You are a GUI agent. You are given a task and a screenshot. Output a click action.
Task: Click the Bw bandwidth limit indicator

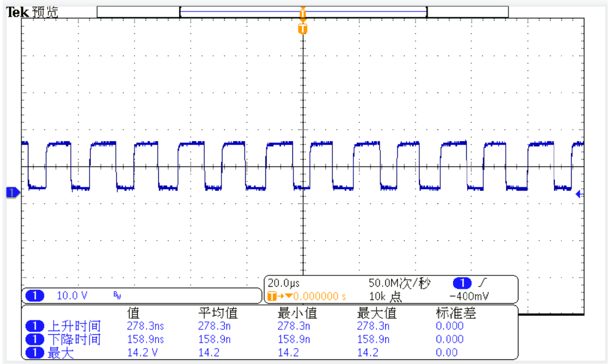[x=117, y=296]
